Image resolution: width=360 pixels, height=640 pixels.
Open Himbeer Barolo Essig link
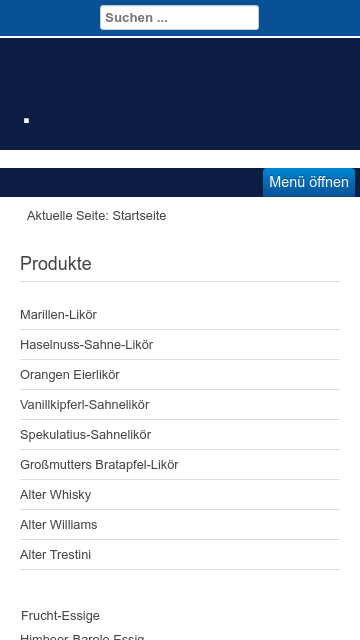point(82,637)
